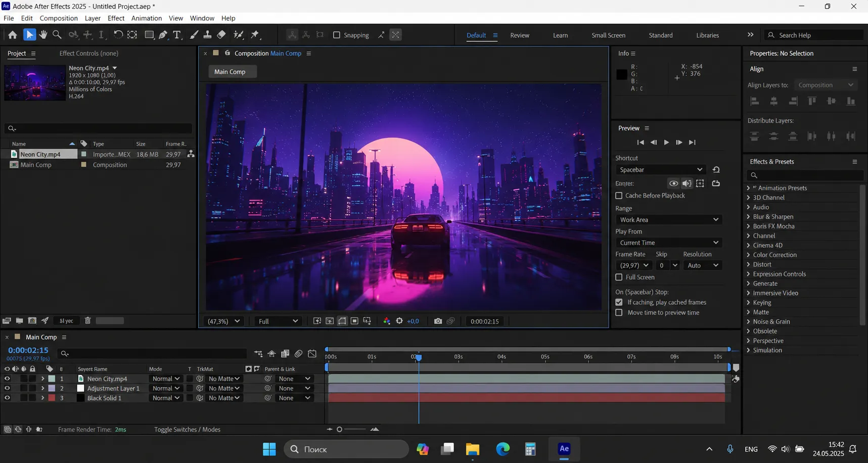868x463 pixels.
Task: Open the Effect Controls (none) tab
Action: [x=89, y=53]
